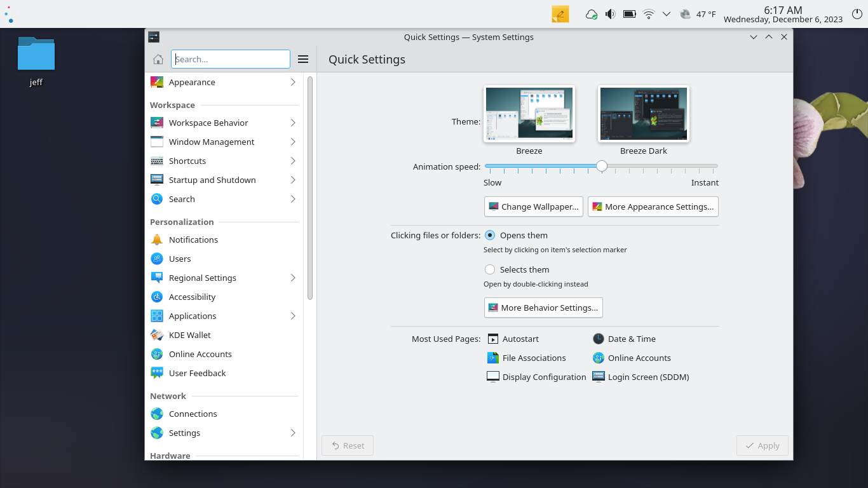Click the home icon in System Settings

(x=158, y=59)
